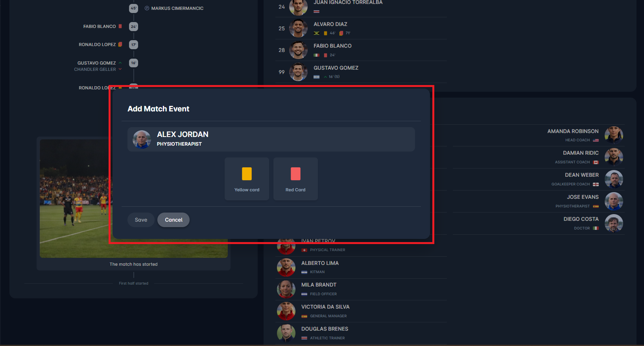644x346 pixels.
Task: Click the 16' substitution timeline marker
Action: (134, 63)
